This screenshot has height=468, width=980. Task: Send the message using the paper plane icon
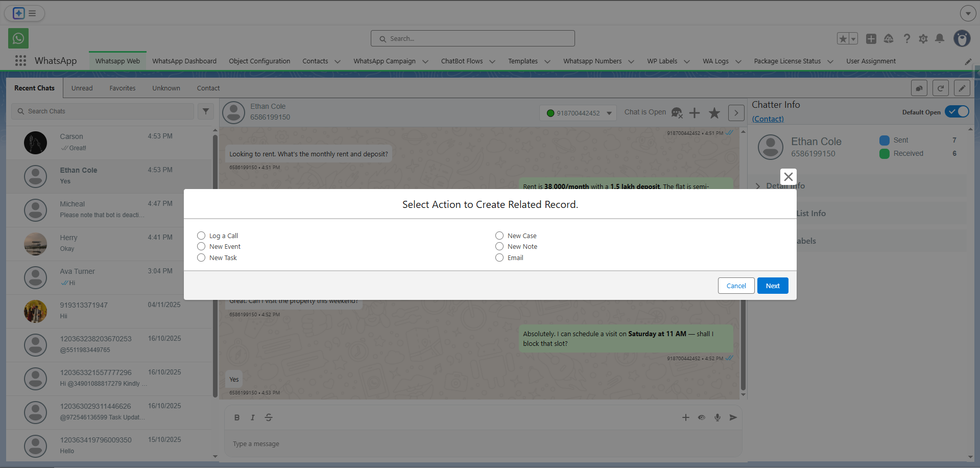[733, 417]
